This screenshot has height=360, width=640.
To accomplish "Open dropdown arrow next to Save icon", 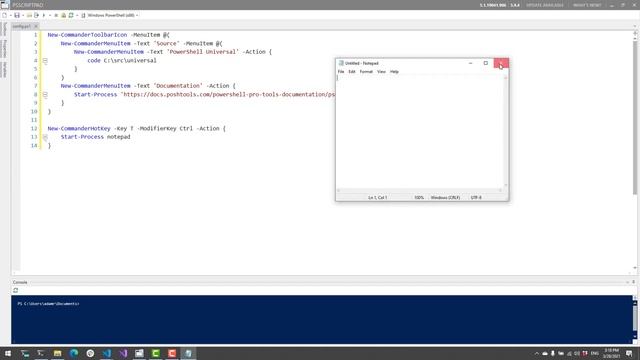I will pos(23,15).
